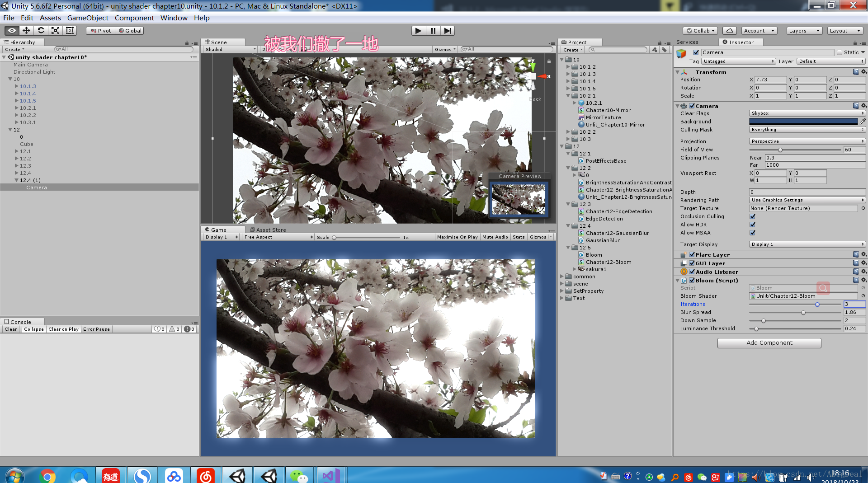This screenshot has width=868, height=483.
Task: Select the Move tool
Action: 26,30
